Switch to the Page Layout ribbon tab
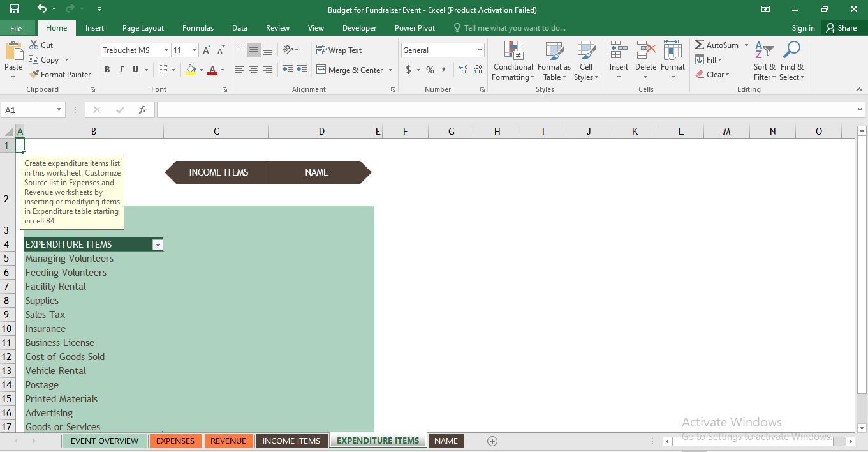 click(x=143, y=28)
